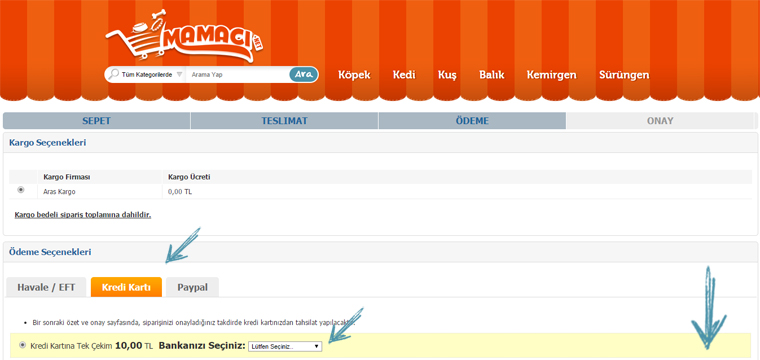The width and height of the screenshot is (760, 360).
Task: Open the Sürüngen category
Action: pos(624,76)
